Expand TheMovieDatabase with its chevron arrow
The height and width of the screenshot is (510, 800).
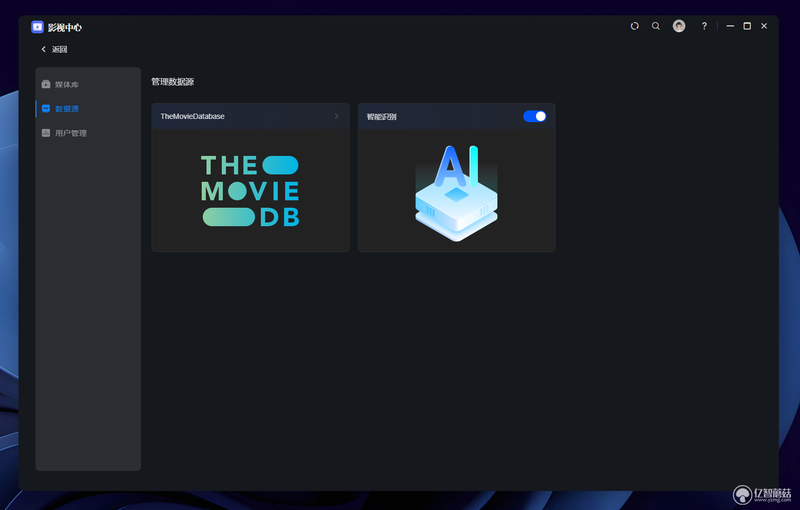tap(336, 116)
